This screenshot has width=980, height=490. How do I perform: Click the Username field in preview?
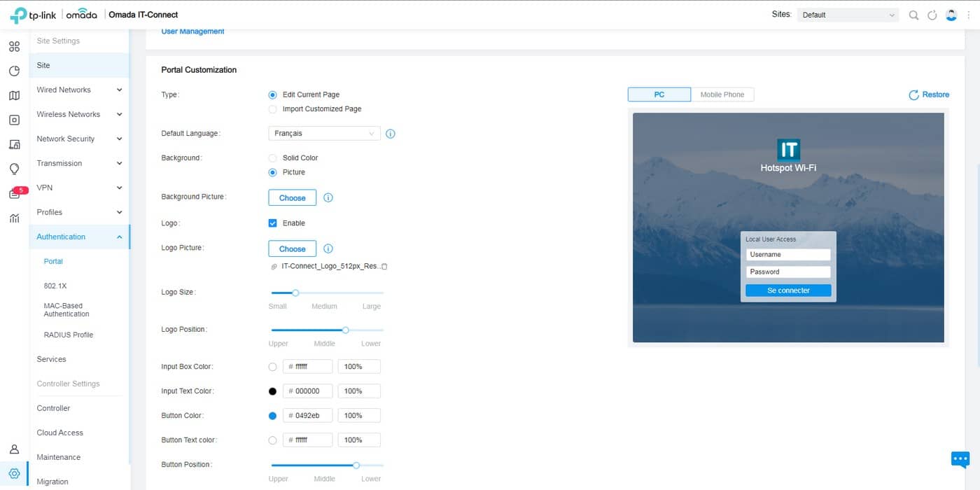(x=788, y=255)
